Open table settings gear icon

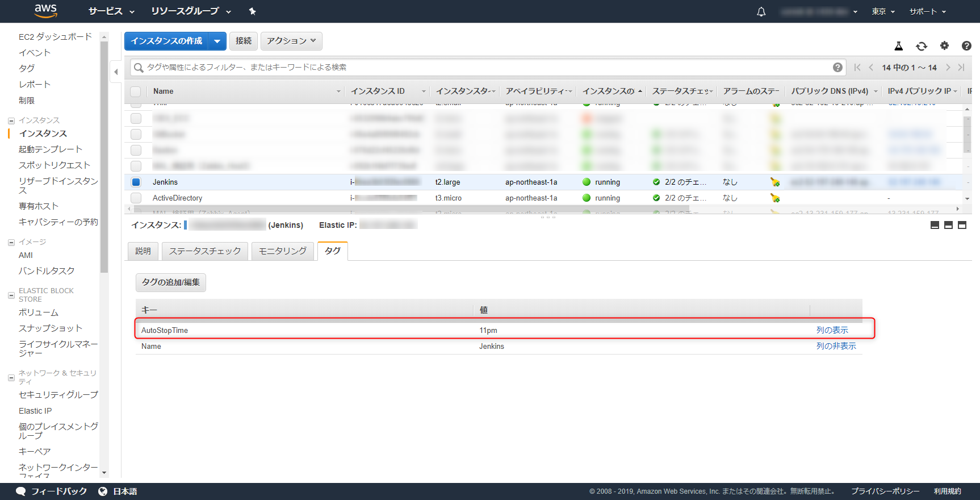click(944, 45)
